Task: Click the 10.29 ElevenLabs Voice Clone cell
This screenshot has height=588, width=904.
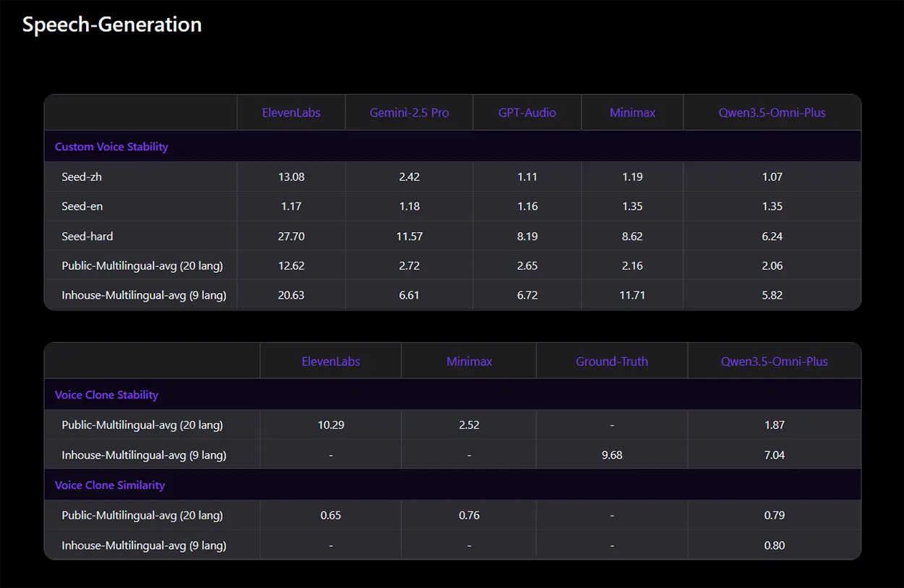Action: [x=331, y=425]
